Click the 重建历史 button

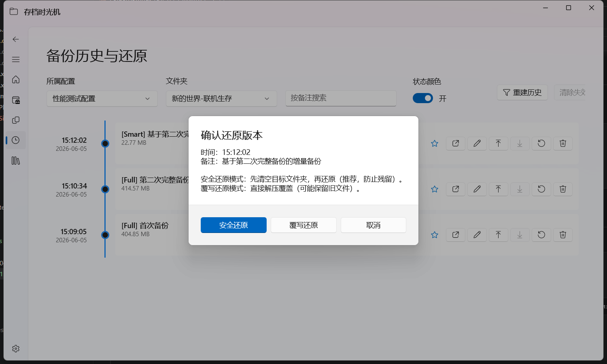(x=522, y=93)
